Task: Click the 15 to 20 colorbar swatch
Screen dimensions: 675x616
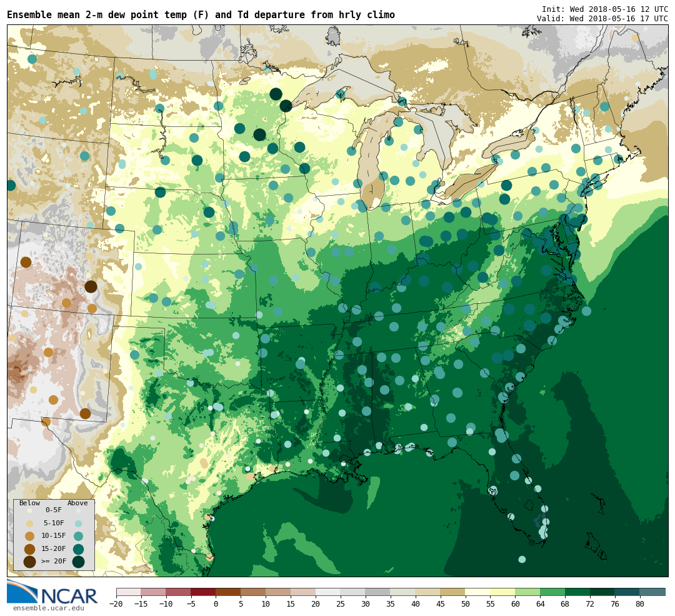Action: [x=304, y=592]
